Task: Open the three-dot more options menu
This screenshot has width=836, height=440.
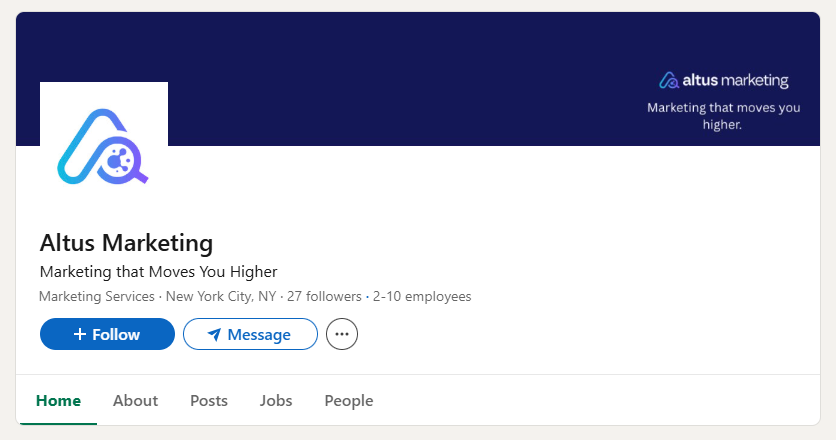Action: point(342,334)
